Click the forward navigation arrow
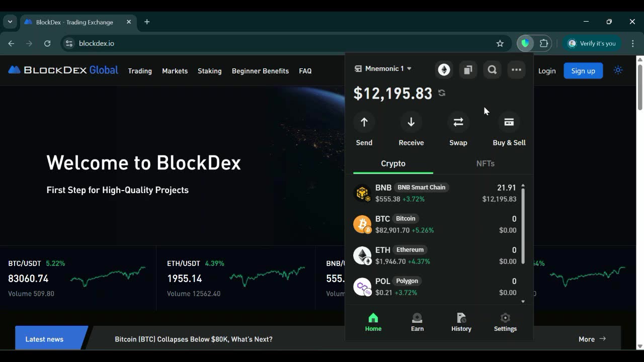Screen dimensions: 644x362 [x=29, y=43]
